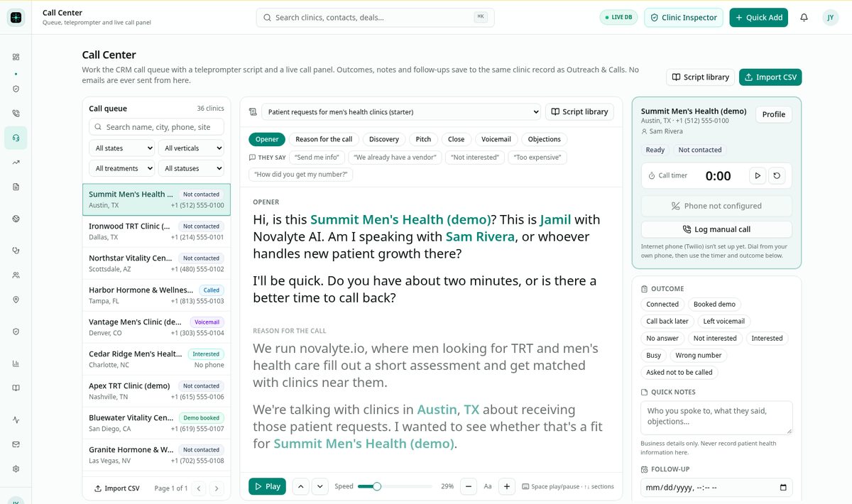Click the notifications bell icon
The width and height of the screenshot is (852, 504).
point(804,18)
